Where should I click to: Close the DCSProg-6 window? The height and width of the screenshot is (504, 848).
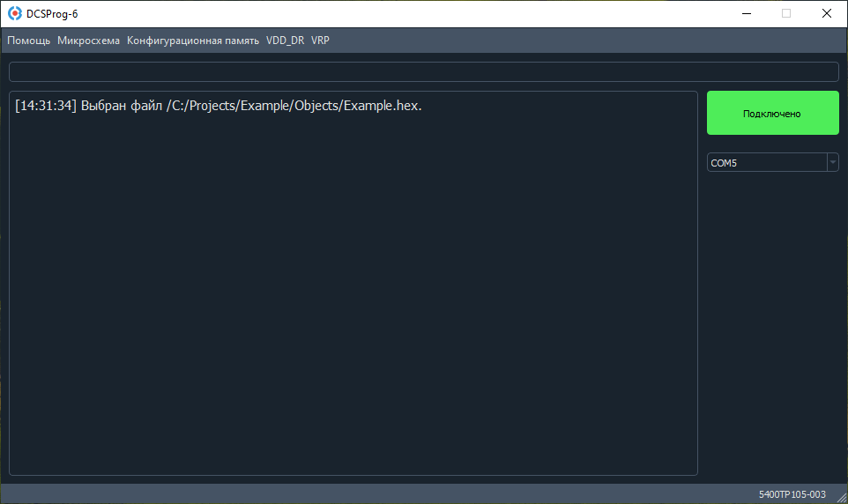coord(826,13)
